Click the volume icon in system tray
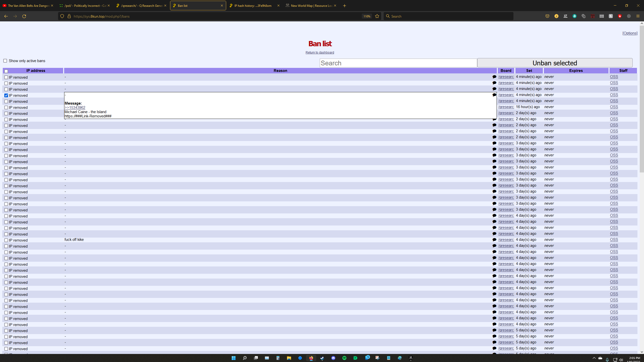644x362 pixels. [621, 360]
